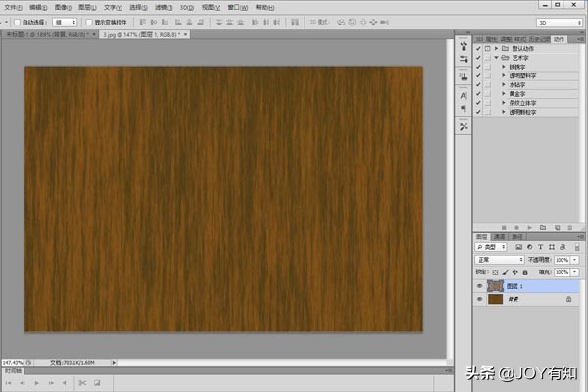588x392 pixels.
Task: Click the lock all padlock icon
Action: [524, 271]
